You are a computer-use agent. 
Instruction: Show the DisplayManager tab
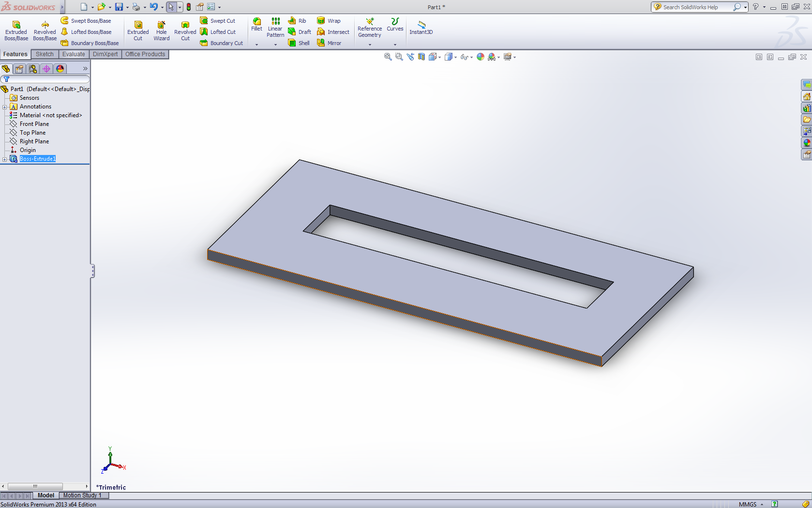60,69
